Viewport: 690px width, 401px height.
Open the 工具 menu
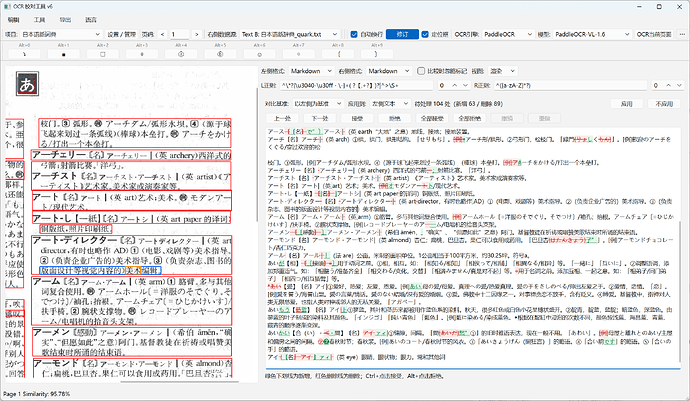[x=40, y=20]
